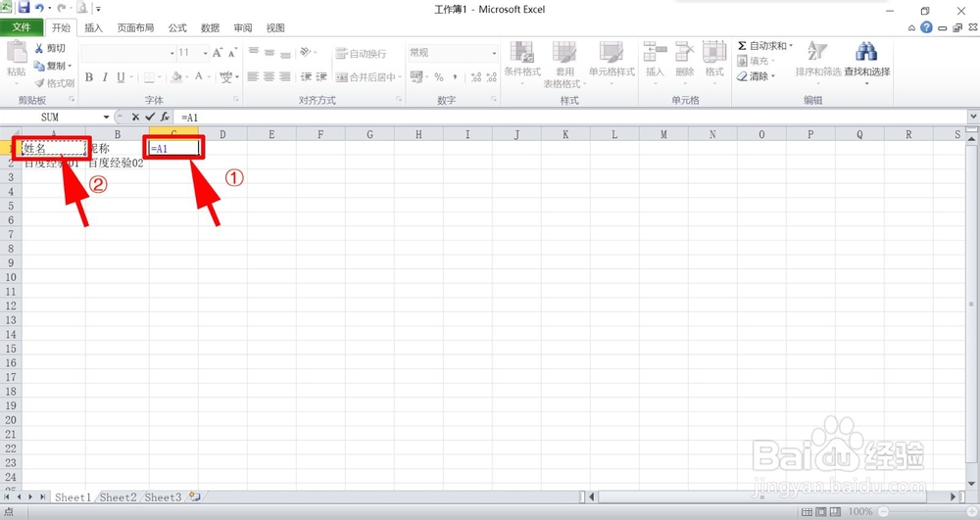This screenshot has width=980, height=520.
Task: Increase font size with the large A icon
Action: [217, 53]
